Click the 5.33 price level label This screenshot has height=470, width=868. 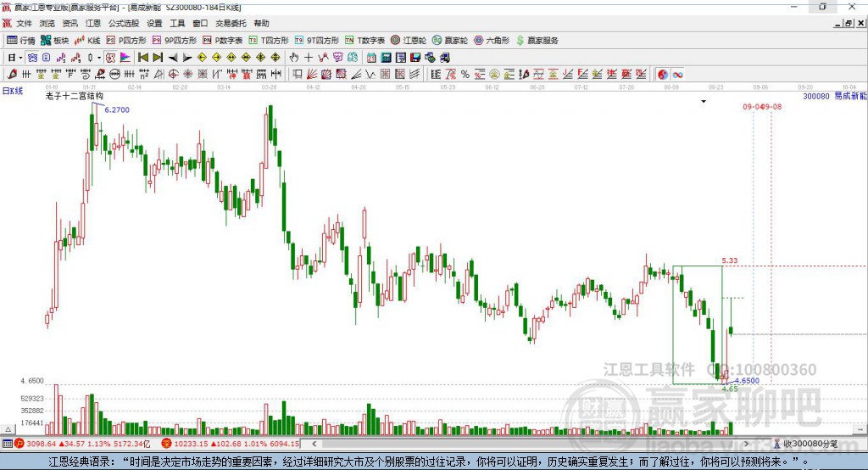(x=730, y=260)
